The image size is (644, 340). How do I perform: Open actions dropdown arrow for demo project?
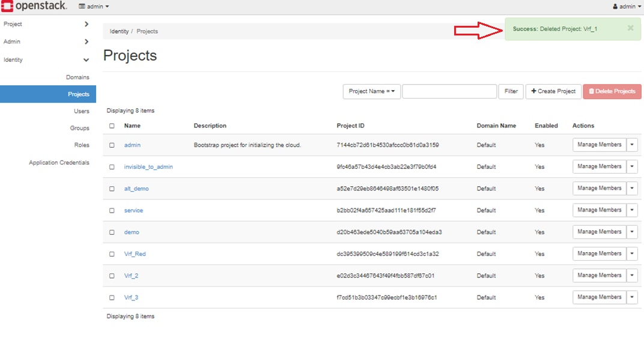tap(632, 232)
